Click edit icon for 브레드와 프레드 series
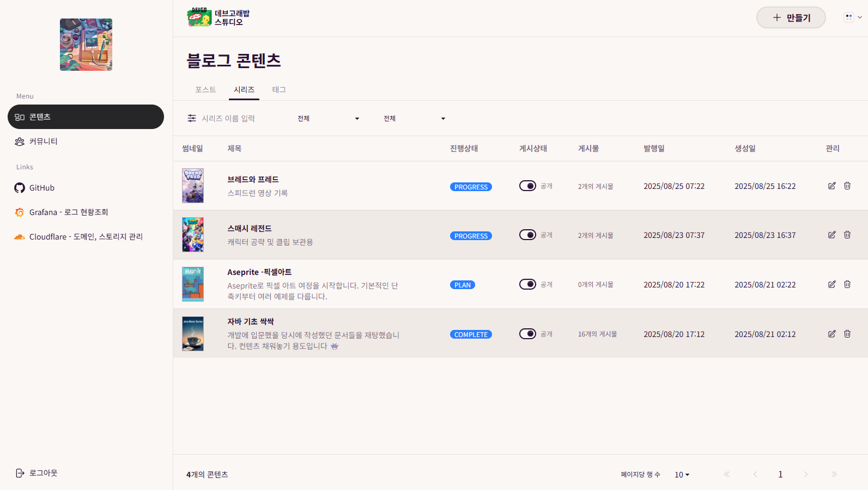The width and height of the screenshot is (868, 490). click(x=831, y=186)
